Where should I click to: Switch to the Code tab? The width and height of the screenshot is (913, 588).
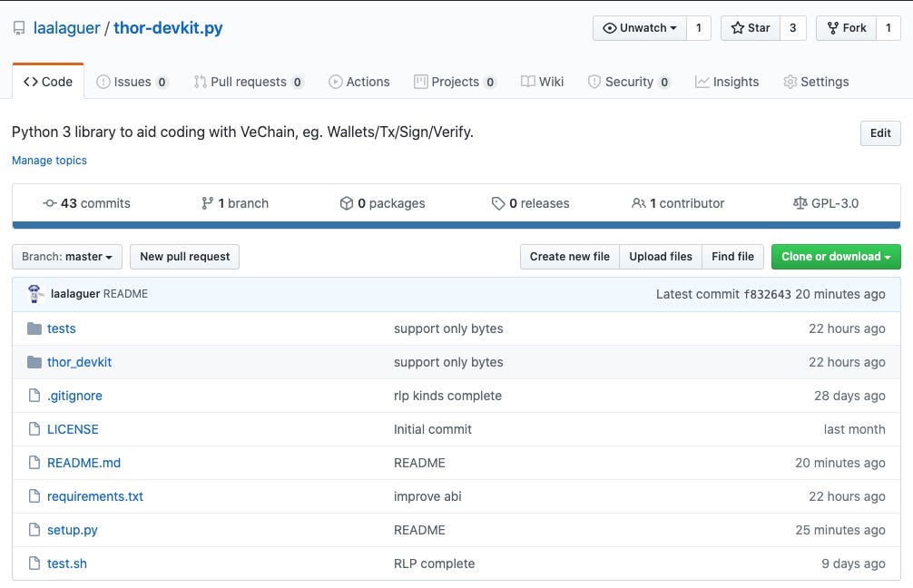click(48, 82)
